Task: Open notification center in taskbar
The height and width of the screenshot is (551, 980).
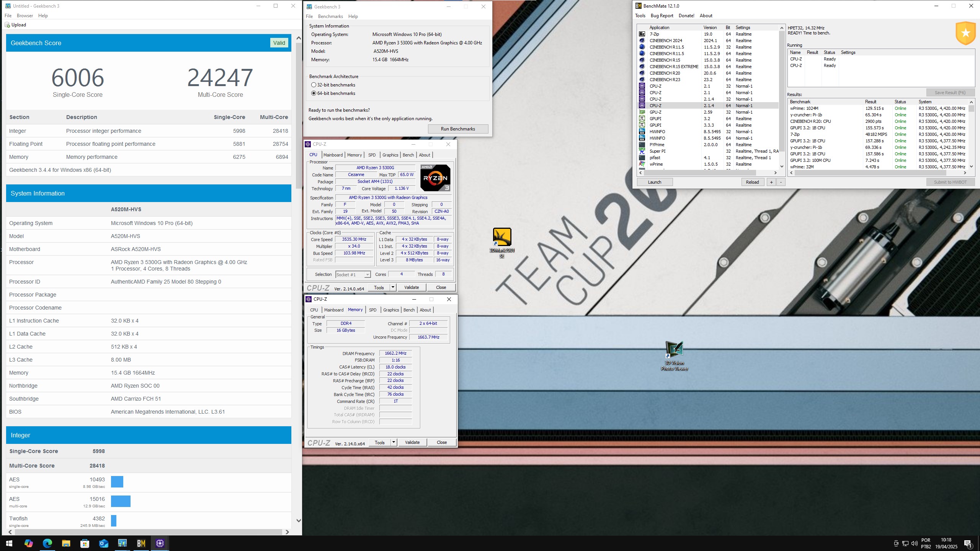Action: [967, 543]
